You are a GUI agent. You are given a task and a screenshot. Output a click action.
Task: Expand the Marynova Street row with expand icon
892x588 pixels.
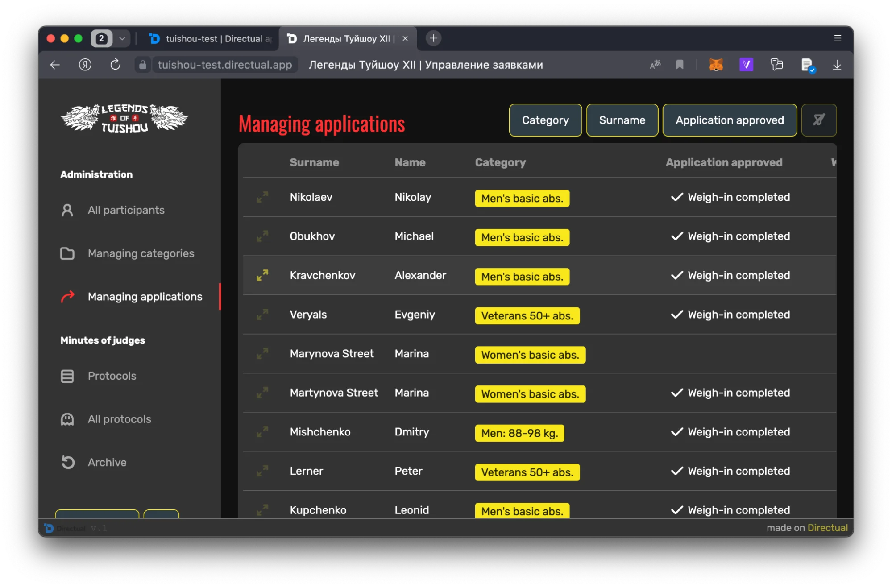[262, 353]
